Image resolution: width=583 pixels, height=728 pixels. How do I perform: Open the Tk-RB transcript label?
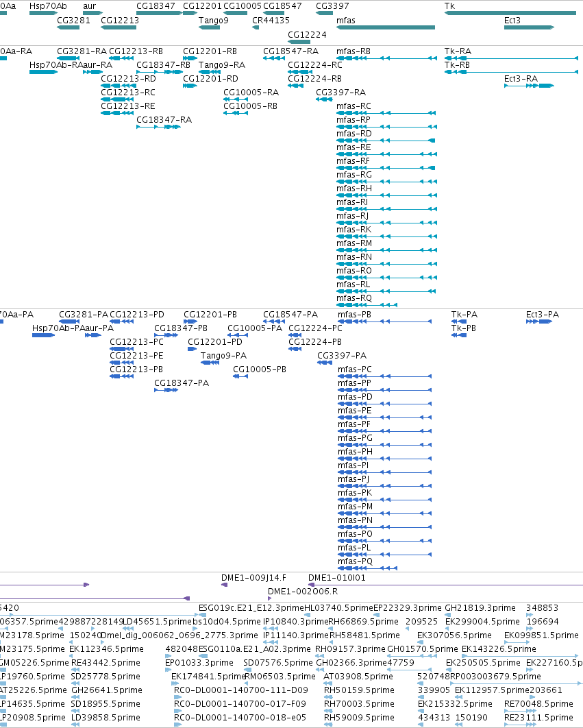coord(457,65)
